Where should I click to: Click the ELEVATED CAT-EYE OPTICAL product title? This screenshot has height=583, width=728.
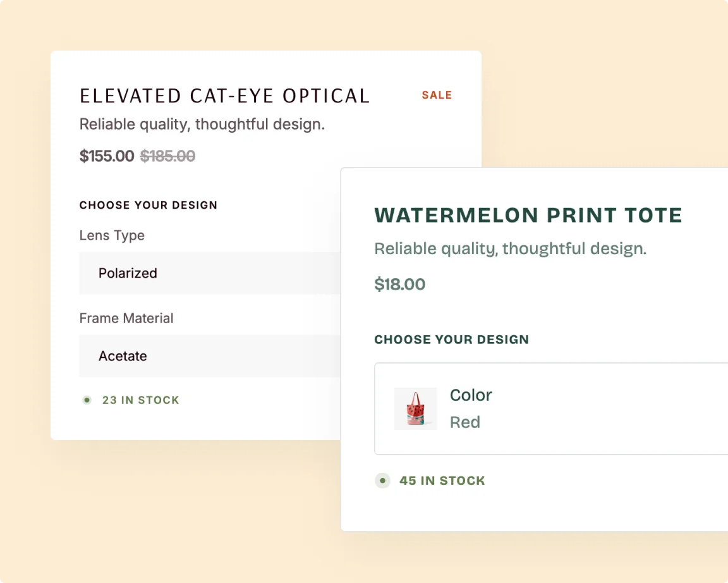pos(224,95)
